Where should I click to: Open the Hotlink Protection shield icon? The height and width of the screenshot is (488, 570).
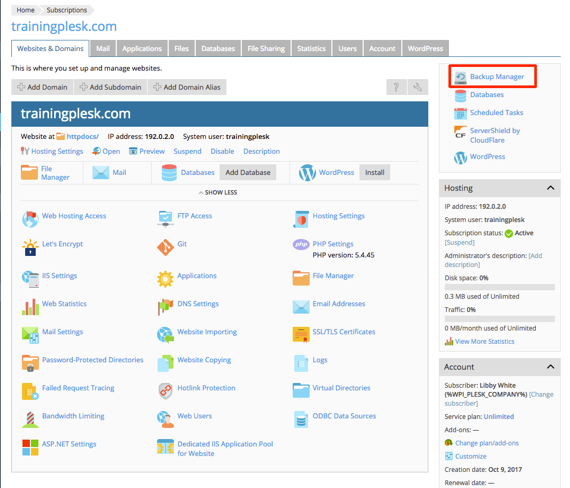coord(165,391)
